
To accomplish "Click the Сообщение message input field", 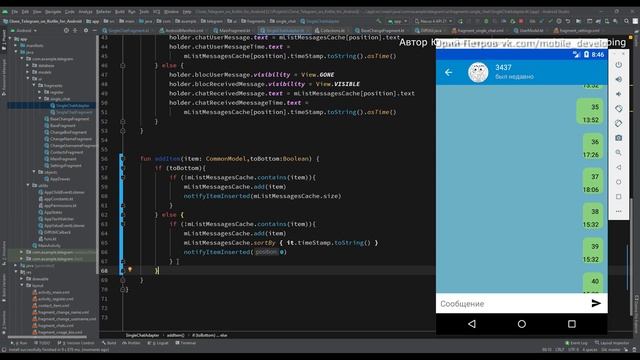I will pyautogui.click(x=512, y=303).
